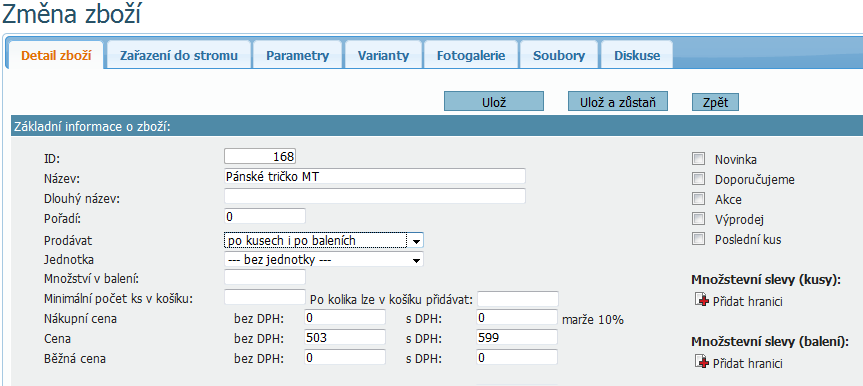Click the Dlouhý název input field
This screenshot has width=863, height=386.
coord(375,196)
